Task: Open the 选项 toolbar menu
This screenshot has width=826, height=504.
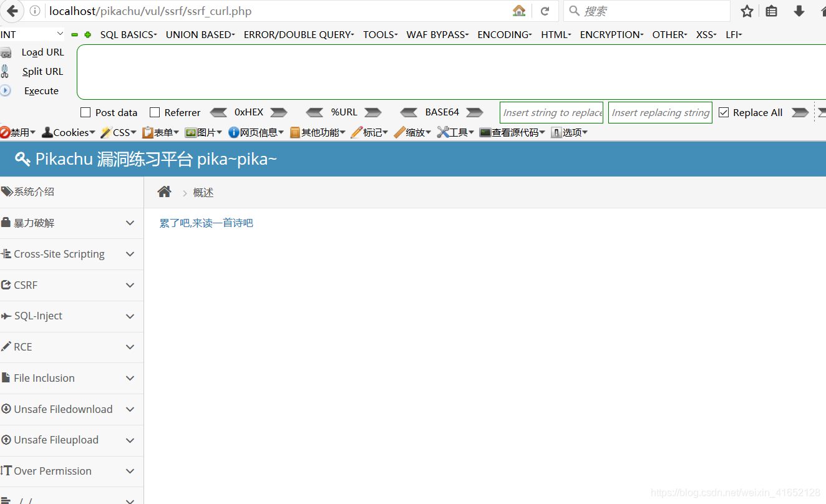Action: click(570, 132)
